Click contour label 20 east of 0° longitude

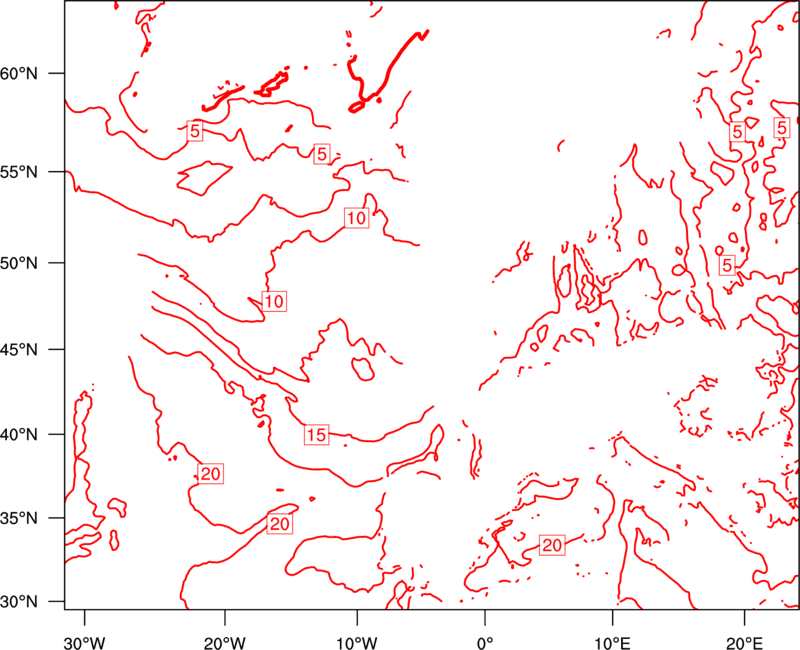point(552,545)
